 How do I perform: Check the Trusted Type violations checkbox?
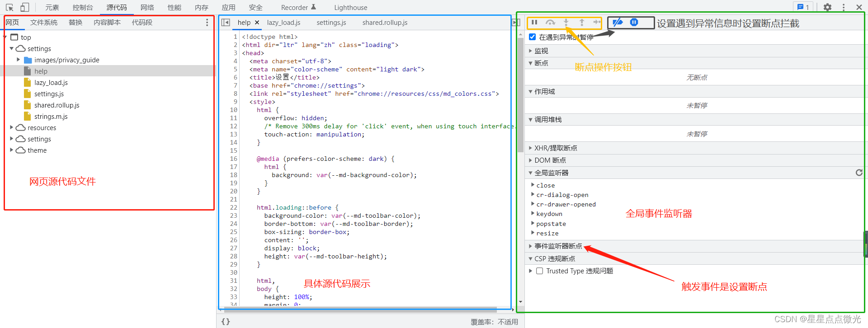pyautogui.click(x=539, y=271)
